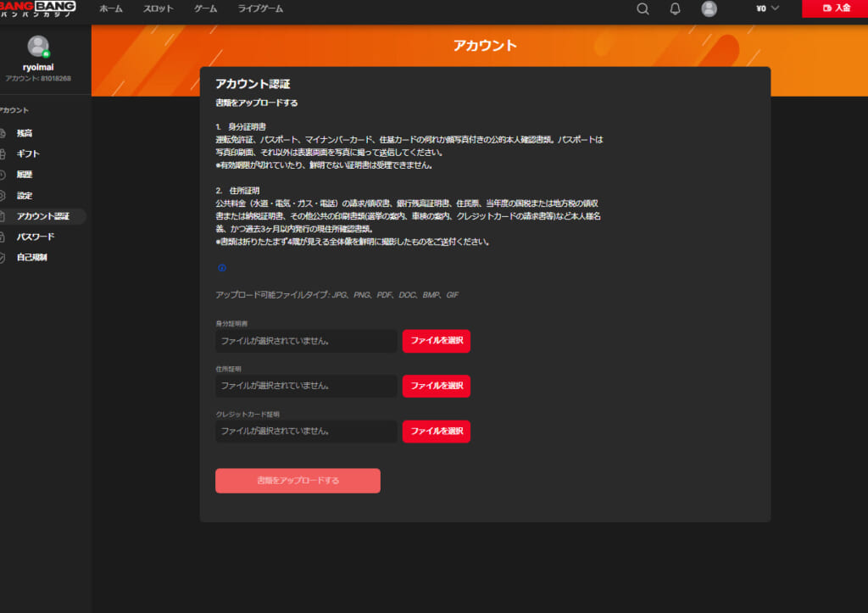Open the ホーム menu item
The height and width of the screenshot is (613, 868).
111,8
